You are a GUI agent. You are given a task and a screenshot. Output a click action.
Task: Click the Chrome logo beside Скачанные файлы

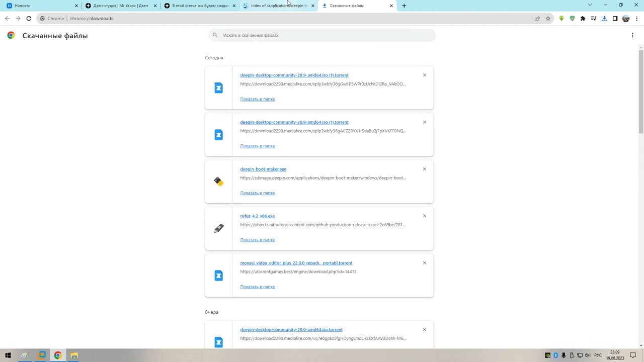tap(11, 36)
